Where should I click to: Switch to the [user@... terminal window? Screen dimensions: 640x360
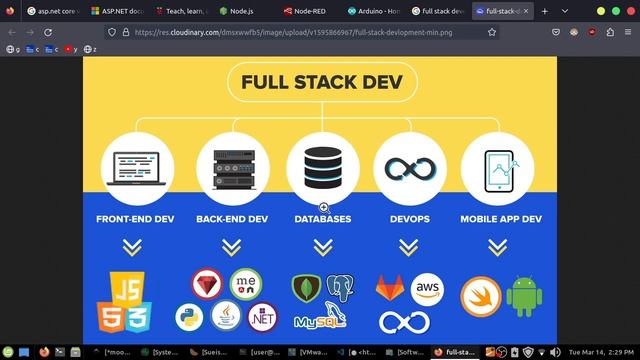coord(259,352)
